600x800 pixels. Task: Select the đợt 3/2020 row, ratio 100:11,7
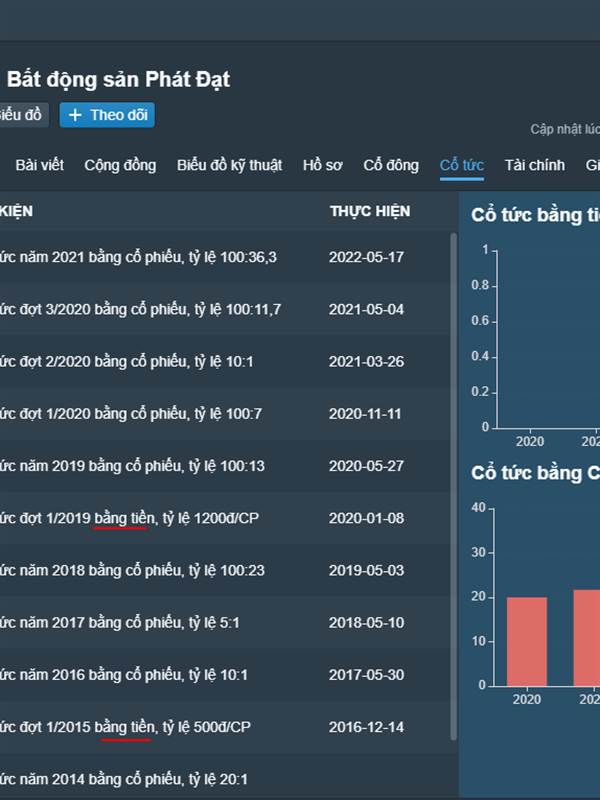(x=224, y=309)
